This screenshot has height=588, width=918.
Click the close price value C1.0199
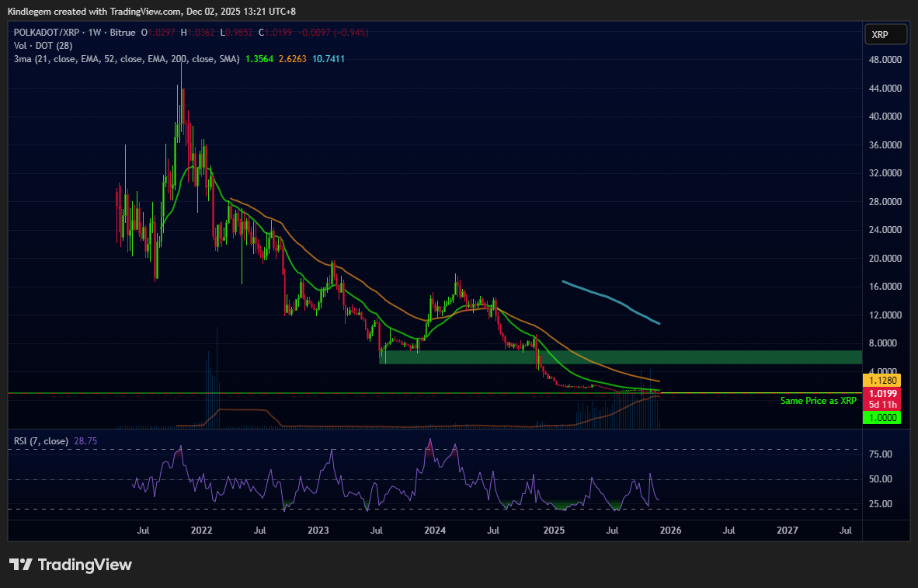coord(276,33)
